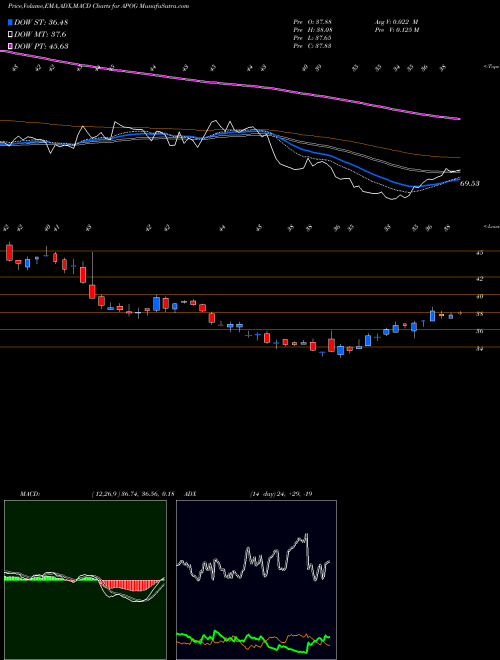Open the green MACD chart panel
The image size is (500, 660).
point(85,580)
